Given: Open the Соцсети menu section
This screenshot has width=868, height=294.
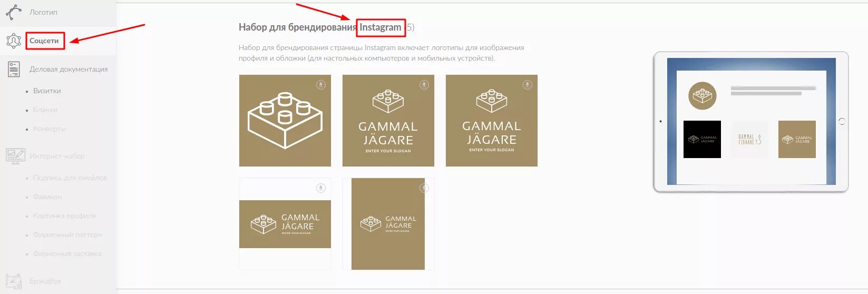Looking at the screenshot, I should point(44,41).
